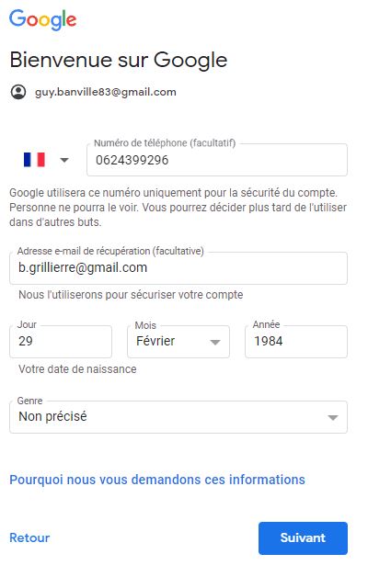Go back using the Retour link

coord(29,537)
